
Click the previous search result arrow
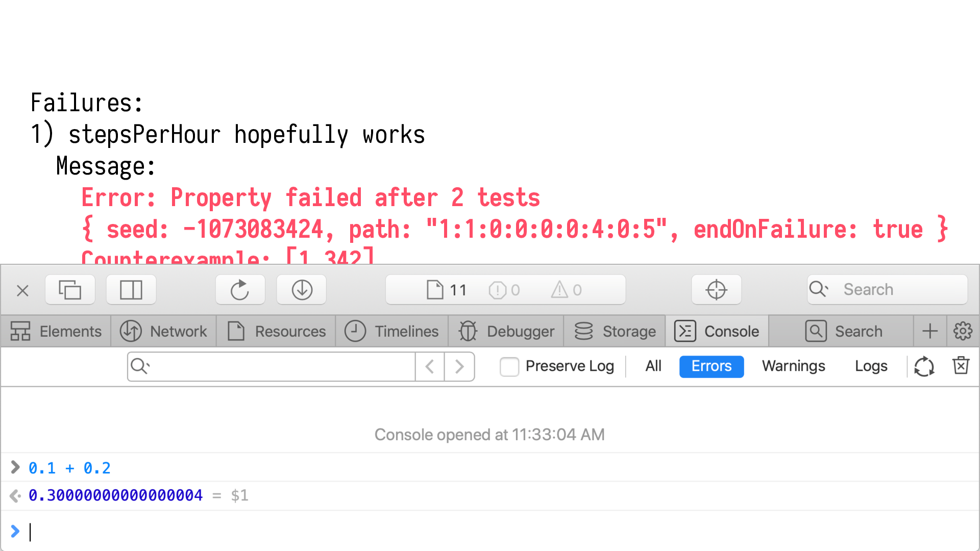coord(430,367)
